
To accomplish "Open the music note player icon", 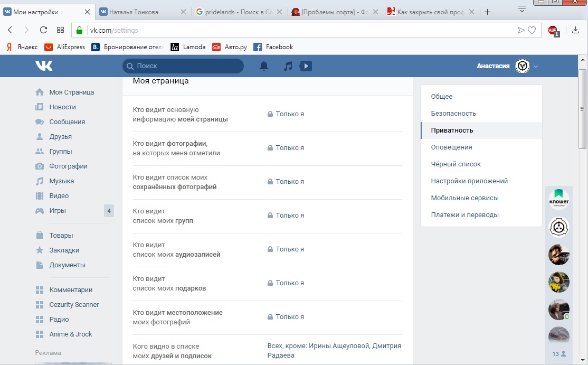I will click(288, 66).
